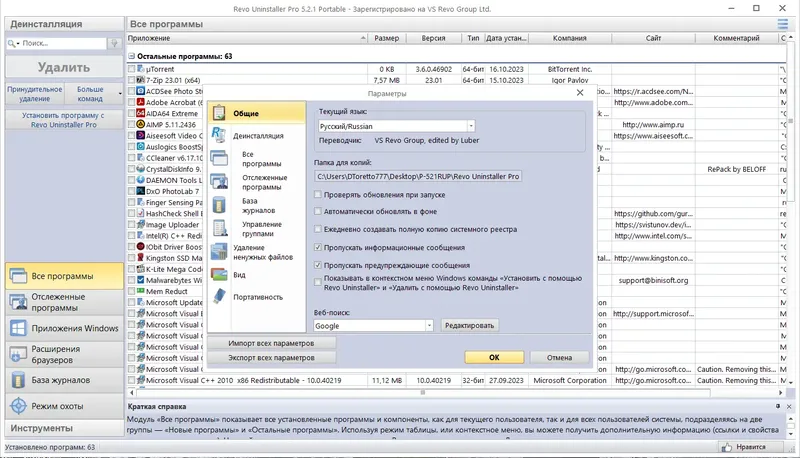This screenshot has height=458, width=800.
Task: Collapse Остальные программы: 63 group
Action: tap(131, 56)
